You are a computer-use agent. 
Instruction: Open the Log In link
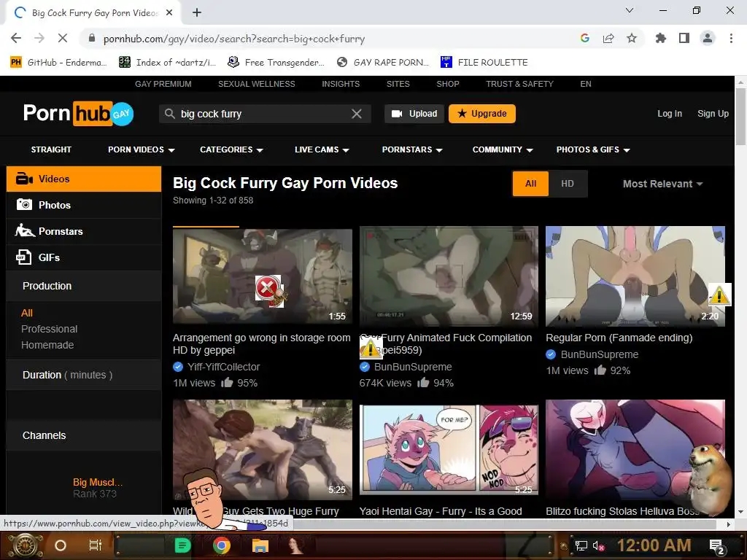coord(670,114)
